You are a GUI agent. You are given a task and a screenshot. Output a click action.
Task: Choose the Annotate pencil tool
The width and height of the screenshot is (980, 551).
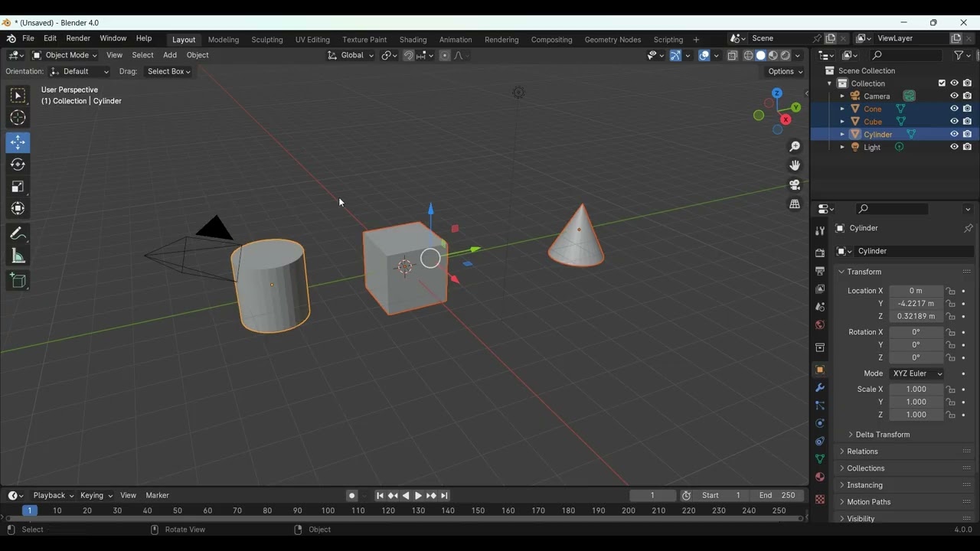pos(18,234)
